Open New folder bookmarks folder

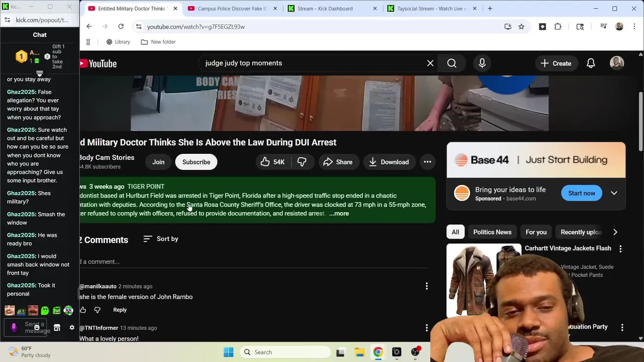[x=158, y=42]
